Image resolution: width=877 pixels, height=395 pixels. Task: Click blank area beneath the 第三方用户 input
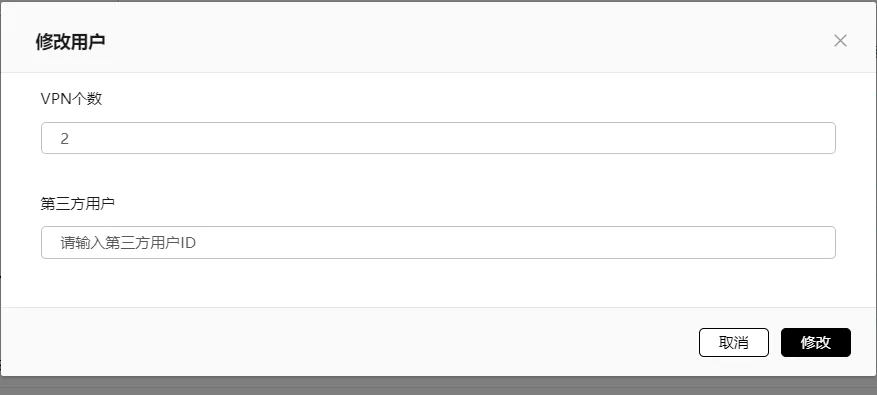tap(438, 283)
